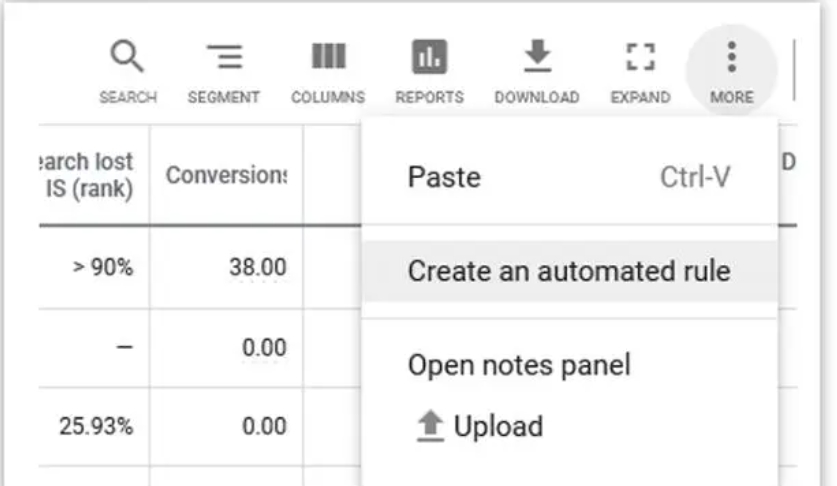Click 0.00 conversions in the 25.93% row
Viewport: 837px width, 486px height.
(x=264, y=426)
